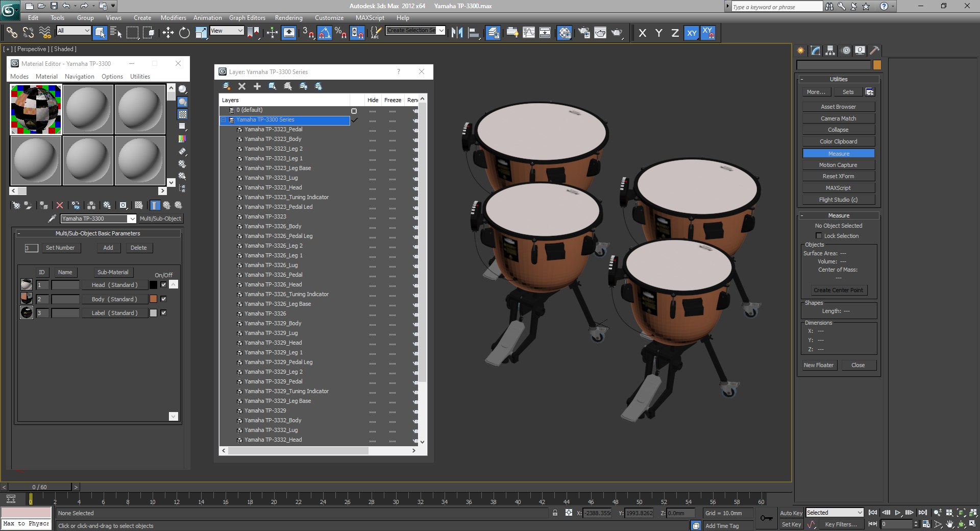Open the selection filter All dropdown

[x=73, y=31]
